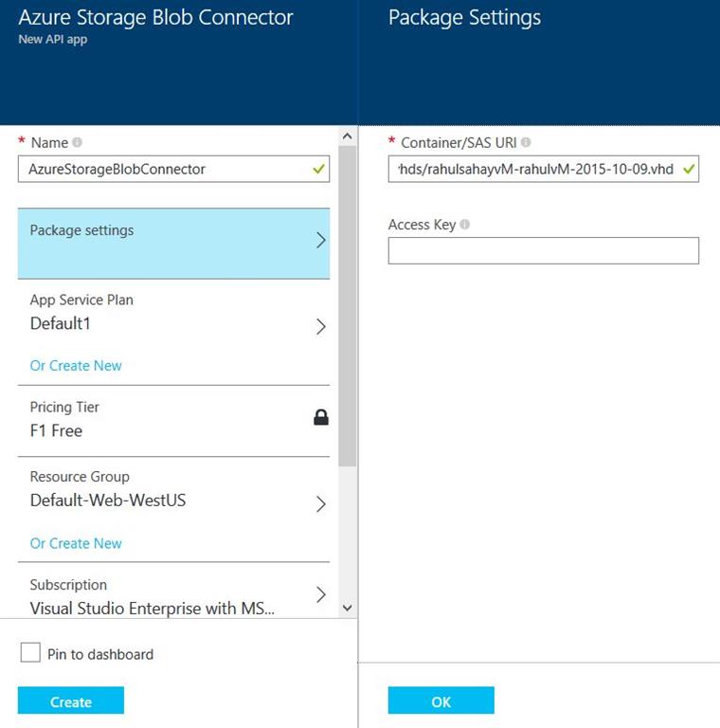Confirm Package Settings with OK button
The height and width of the screenshot is (728, 720).
click(441, 701)
